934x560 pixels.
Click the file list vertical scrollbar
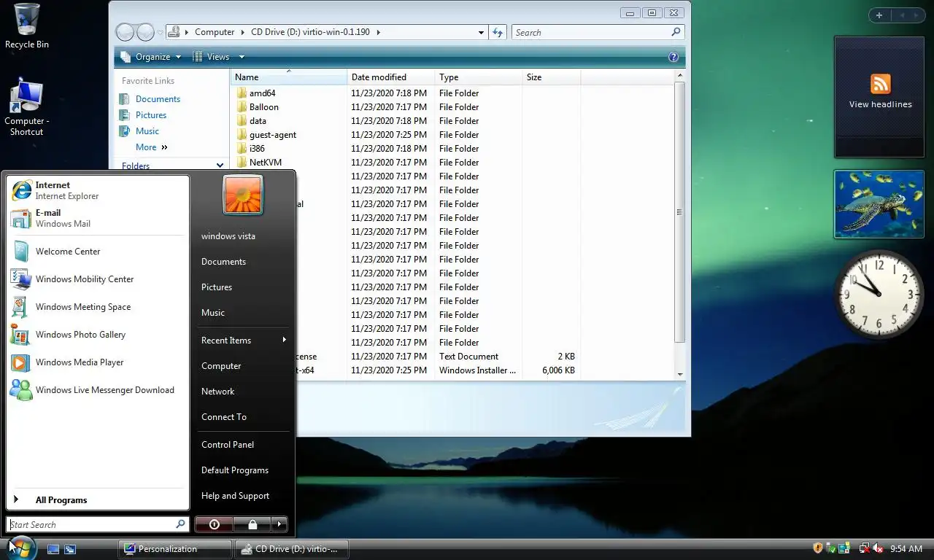click(x=679, y=212)
